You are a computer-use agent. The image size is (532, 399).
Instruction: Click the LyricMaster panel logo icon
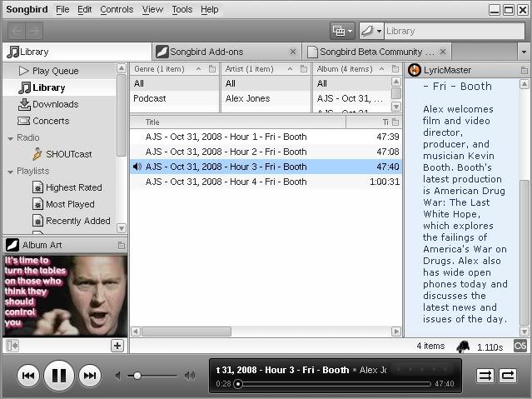(x=415, y=70)
